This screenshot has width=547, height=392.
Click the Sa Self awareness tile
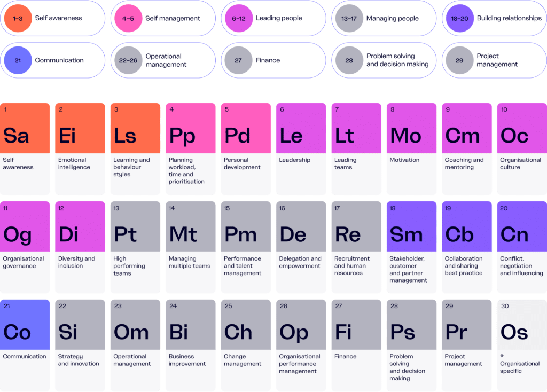(25, 148)
